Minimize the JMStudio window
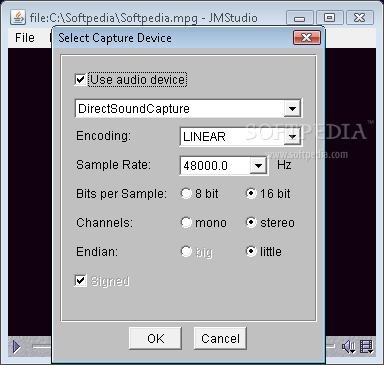Viewport: 384px width, 365px height. point(300,18)
